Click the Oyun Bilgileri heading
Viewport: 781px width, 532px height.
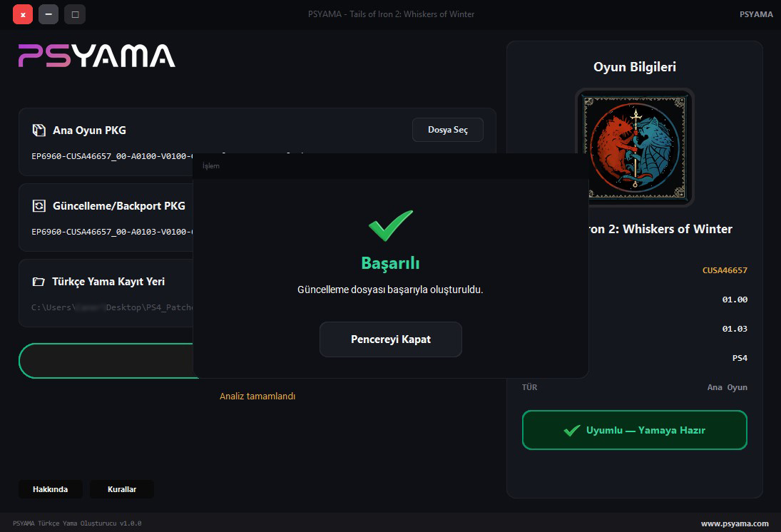click(635, 67)
